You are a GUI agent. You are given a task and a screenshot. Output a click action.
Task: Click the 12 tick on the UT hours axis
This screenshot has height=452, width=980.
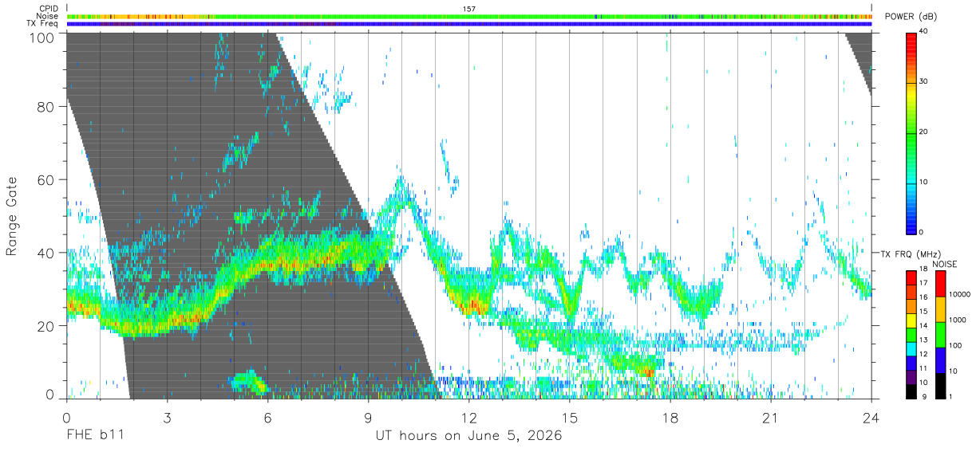tap(469, 418)
